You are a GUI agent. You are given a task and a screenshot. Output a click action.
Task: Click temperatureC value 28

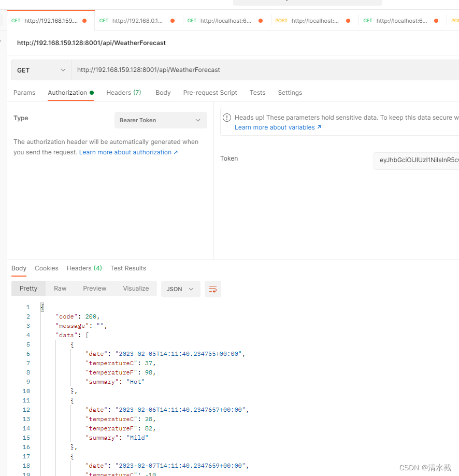coord(149,419)
